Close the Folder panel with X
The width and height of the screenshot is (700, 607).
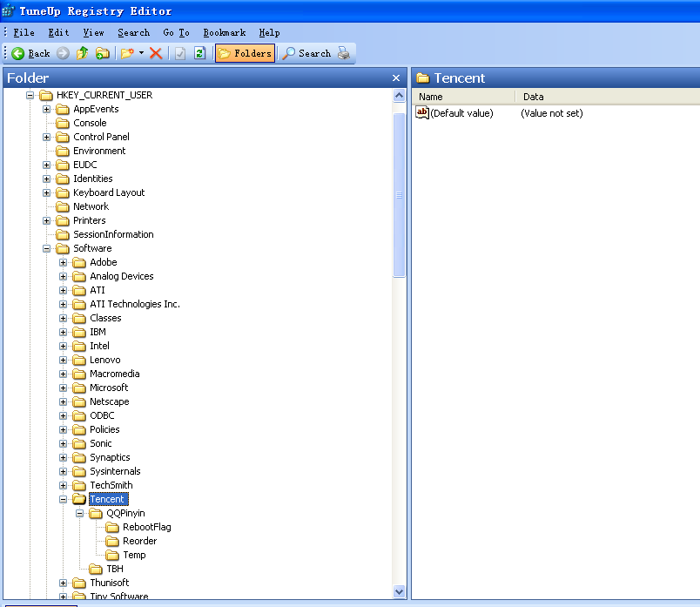[396, 78]
